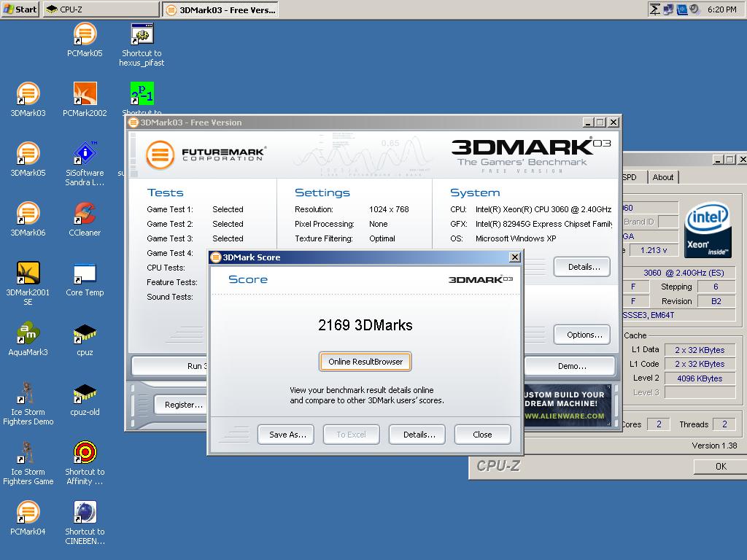Click To Excel button
Viewport: 747px width, 560px height.
351,435
